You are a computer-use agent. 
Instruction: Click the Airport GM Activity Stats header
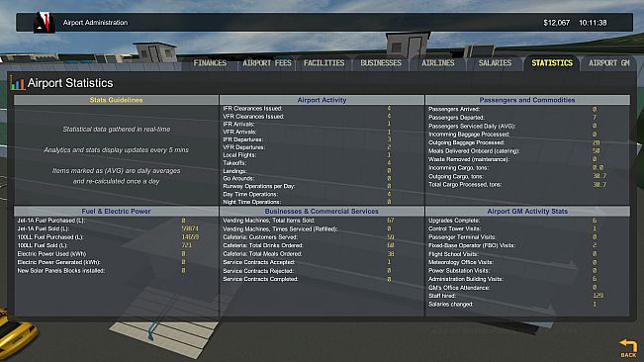(x=527, y=211)
